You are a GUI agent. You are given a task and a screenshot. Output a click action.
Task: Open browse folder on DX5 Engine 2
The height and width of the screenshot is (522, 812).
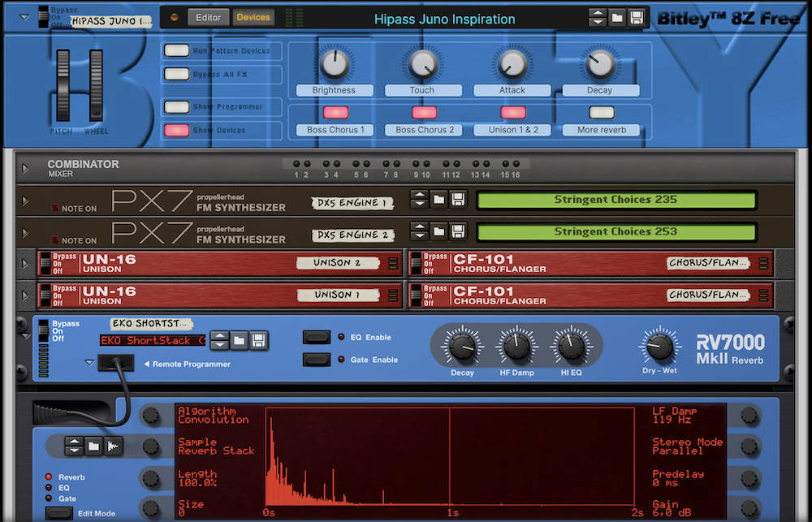click(438, 231)
